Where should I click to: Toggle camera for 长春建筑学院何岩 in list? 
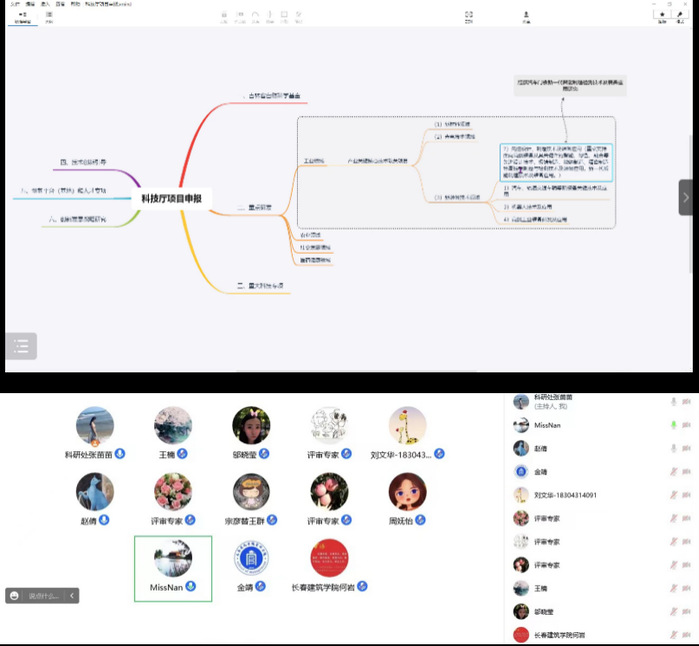689,634
